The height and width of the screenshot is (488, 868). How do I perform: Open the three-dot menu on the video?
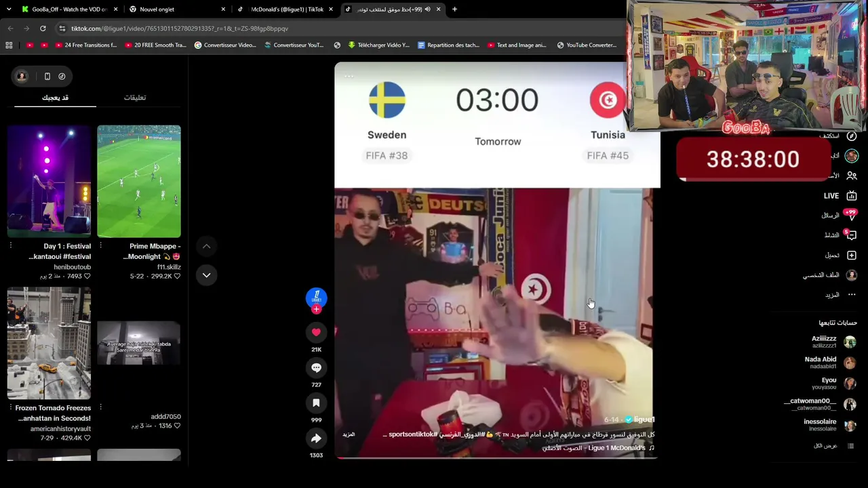pyautogui.click(x=349, y=76)
